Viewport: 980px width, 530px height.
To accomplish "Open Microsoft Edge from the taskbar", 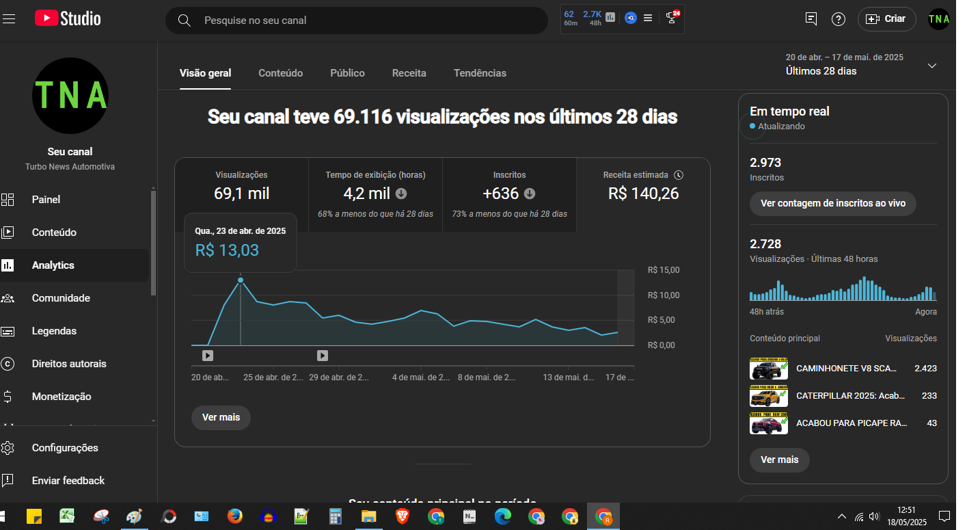I will coord(502,516).
